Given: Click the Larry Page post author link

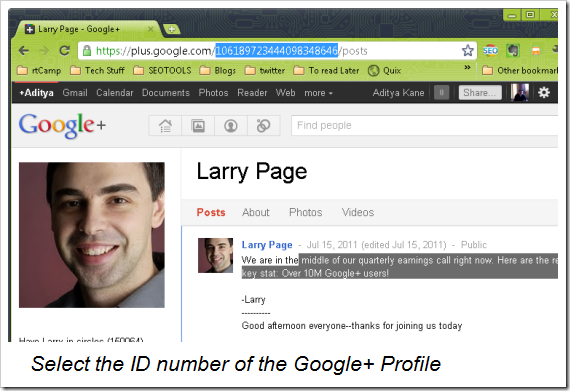Looking at the screenshot, I should (267, 245).
